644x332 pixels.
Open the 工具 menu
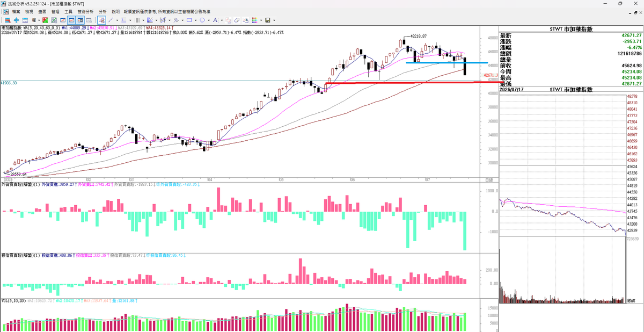click(68, 11)
